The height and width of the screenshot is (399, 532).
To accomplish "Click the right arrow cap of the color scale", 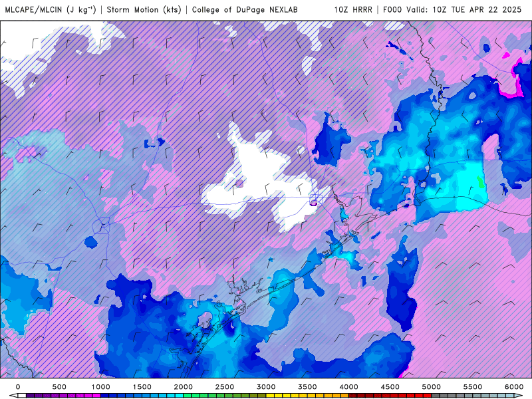I will pos(518,396).
